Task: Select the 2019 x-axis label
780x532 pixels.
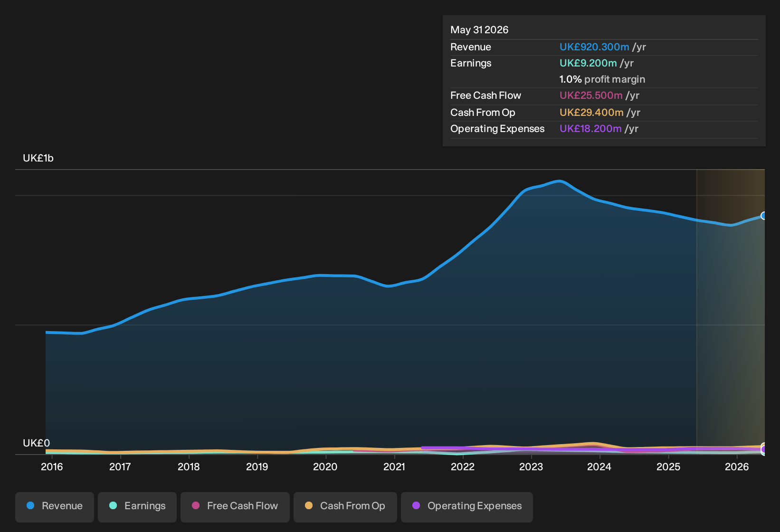Action: (257, 467)
